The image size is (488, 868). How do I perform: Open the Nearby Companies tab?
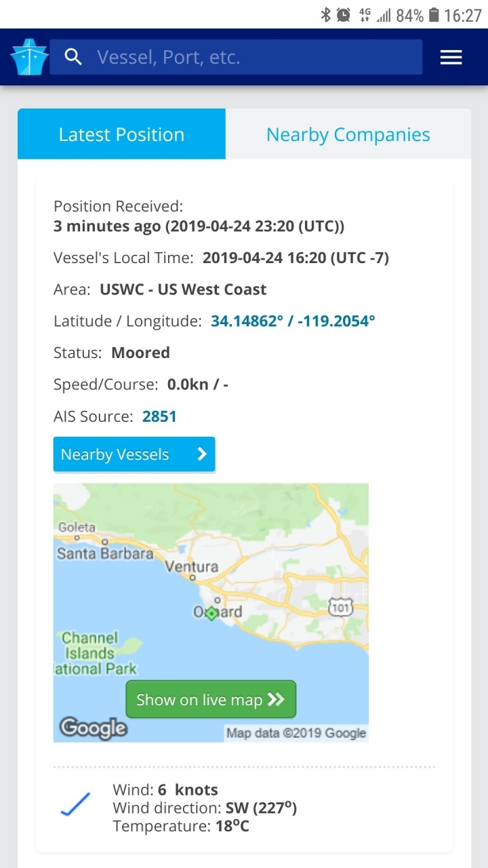[348, 134]
